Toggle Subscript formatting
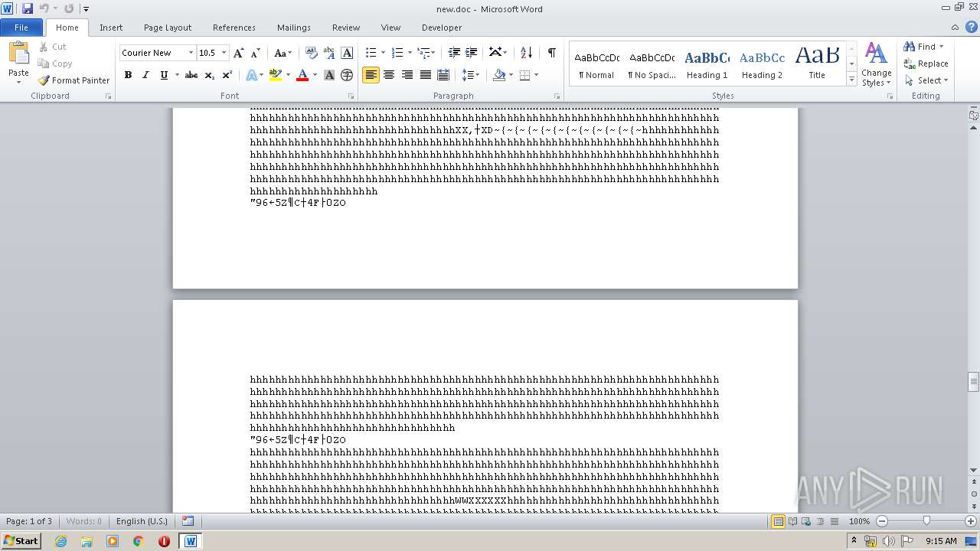The height and width of the screenshot is (551, 980). click(209, 75)
